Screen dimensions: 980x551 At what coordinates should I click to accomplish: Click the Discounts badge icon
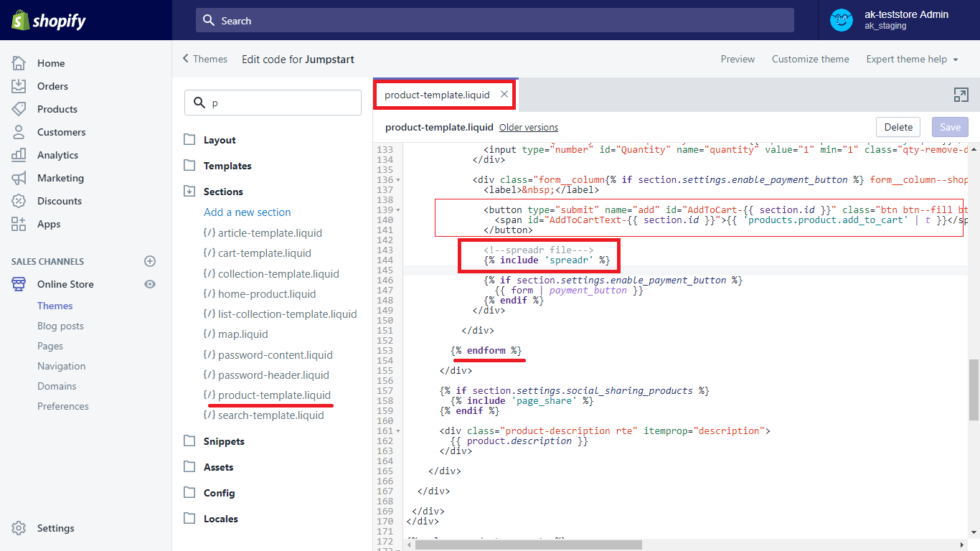[19, 201]
